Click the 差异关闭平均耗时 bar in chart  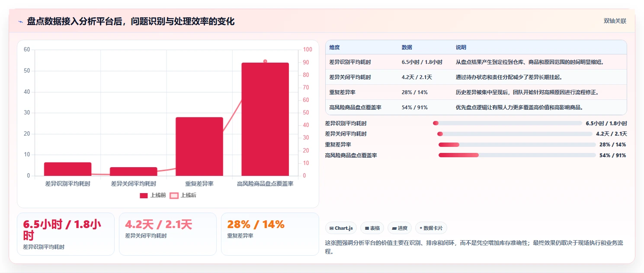(134, 171)
